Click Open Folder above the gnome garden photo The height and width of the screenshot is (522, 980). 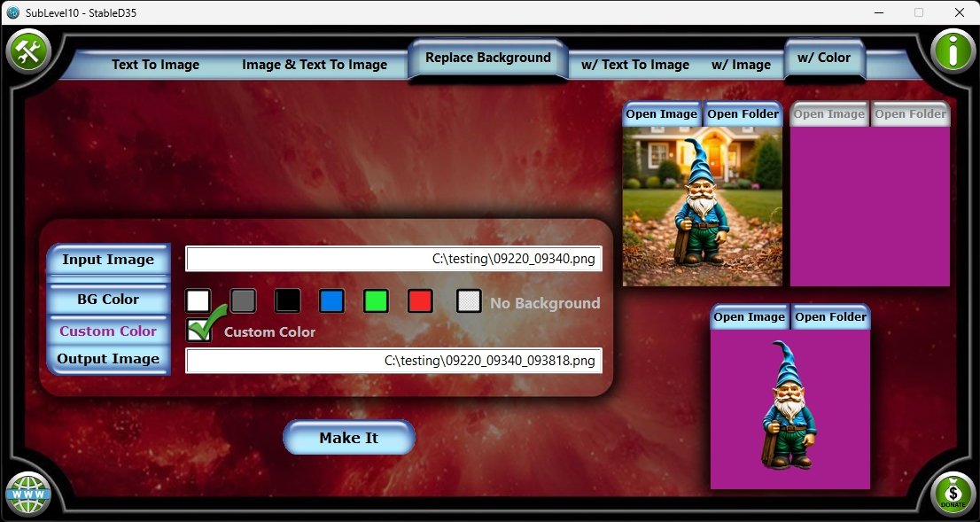pyautogui.click(x=743, y=114)
